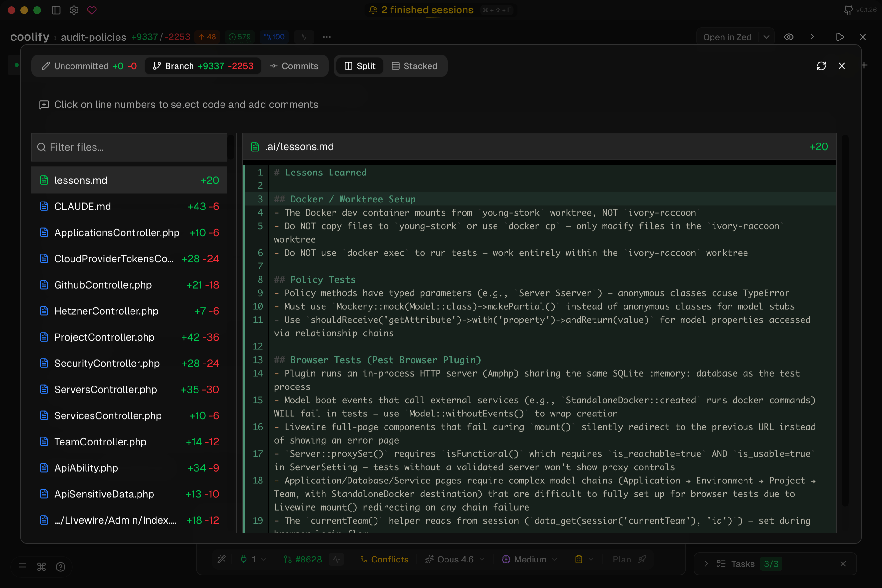Screen dimensions: 882x588
Task: Click inside the Filter files search field
Action: click(x=129, y=147)
